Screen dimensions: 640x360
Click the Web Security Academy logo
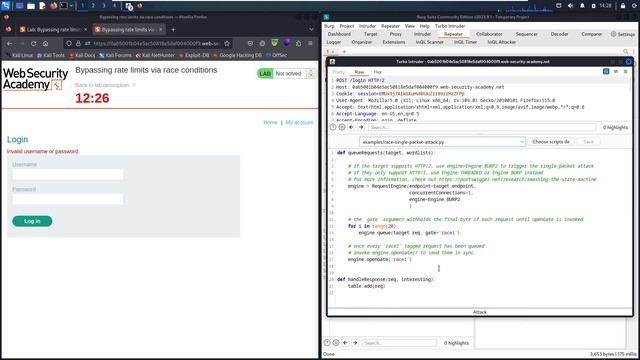point(36,79)
